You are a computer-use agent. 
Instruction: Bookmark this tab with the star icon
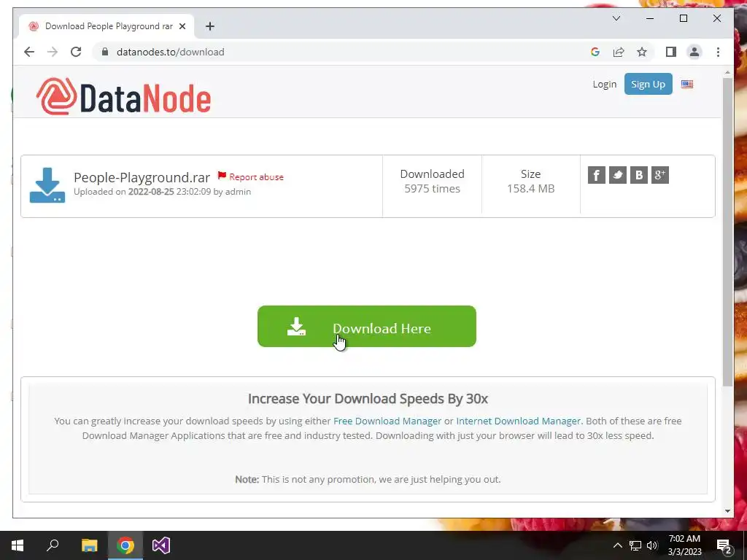[x=642, y=52]
